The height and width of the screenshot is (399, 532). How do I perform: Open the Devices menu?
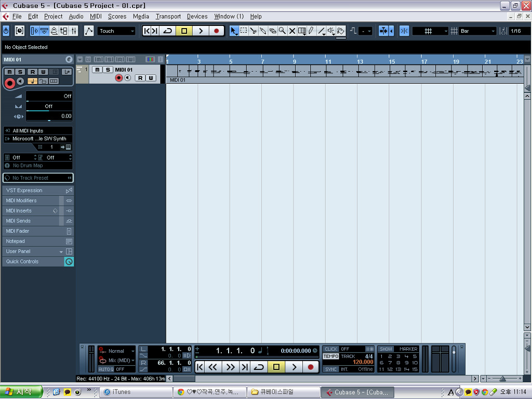197,16
